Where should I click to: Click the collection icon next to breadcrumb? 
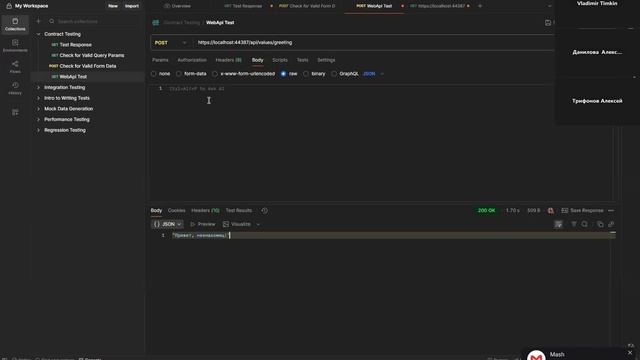[x=156, y=23]
